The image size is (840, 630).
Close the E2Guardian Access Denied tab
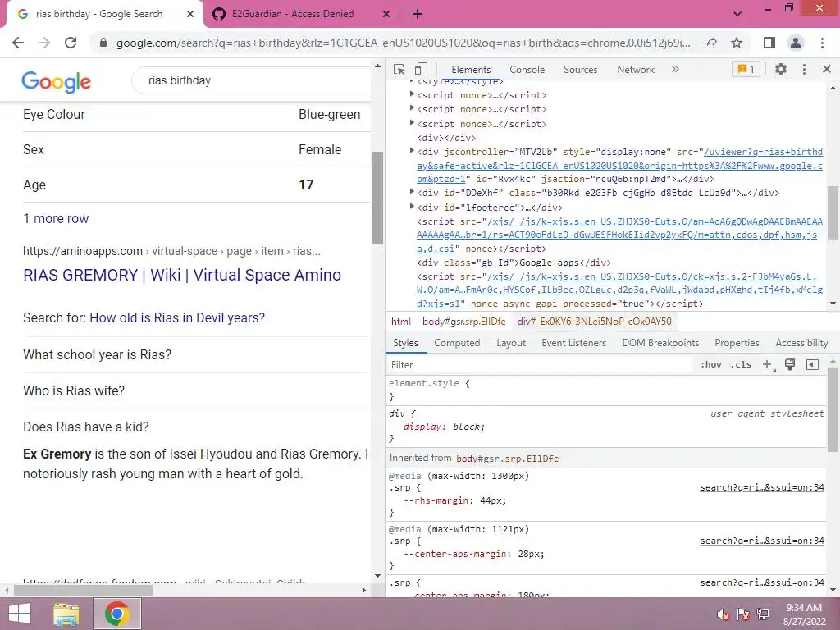(x=386, y=14)
